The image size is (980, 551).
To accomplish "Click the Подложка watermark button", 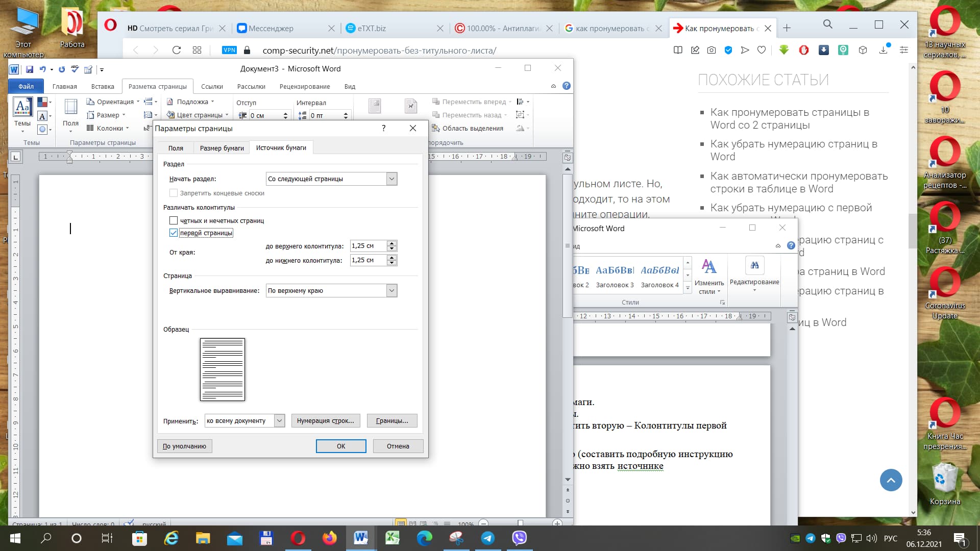I will [191, 102].
